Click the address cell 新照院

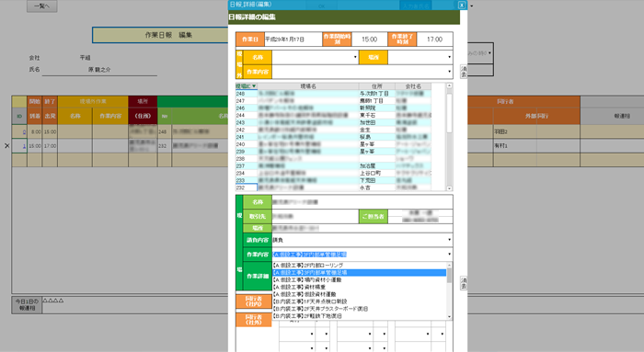coord(377,108)
